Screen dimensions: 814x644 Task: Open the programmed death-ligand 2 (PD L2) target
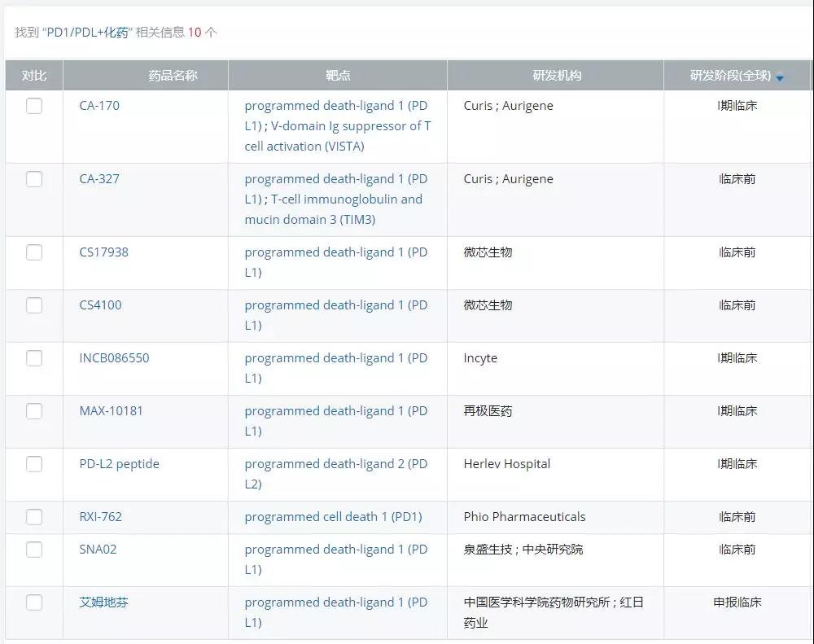click(x=336, y=474)
